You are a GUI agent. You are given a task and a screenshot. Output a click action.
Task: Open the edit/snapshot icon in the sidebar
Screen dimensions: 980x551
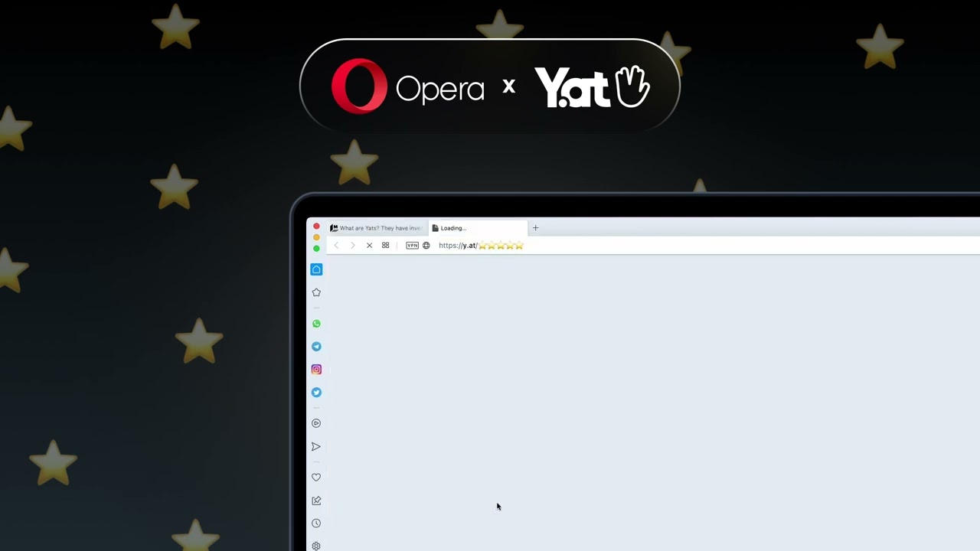(x=316, y=500)
